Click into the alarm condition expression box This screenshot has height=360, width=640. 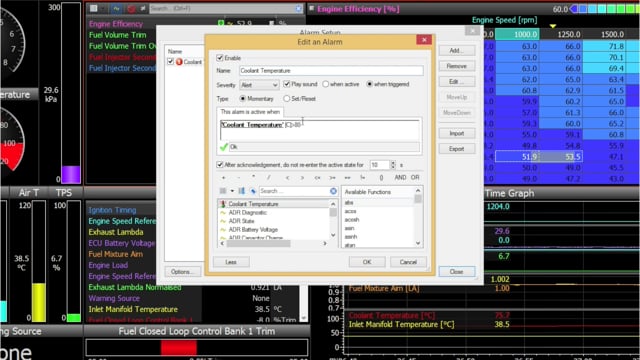pyautogui.click(x=320, y=130)
